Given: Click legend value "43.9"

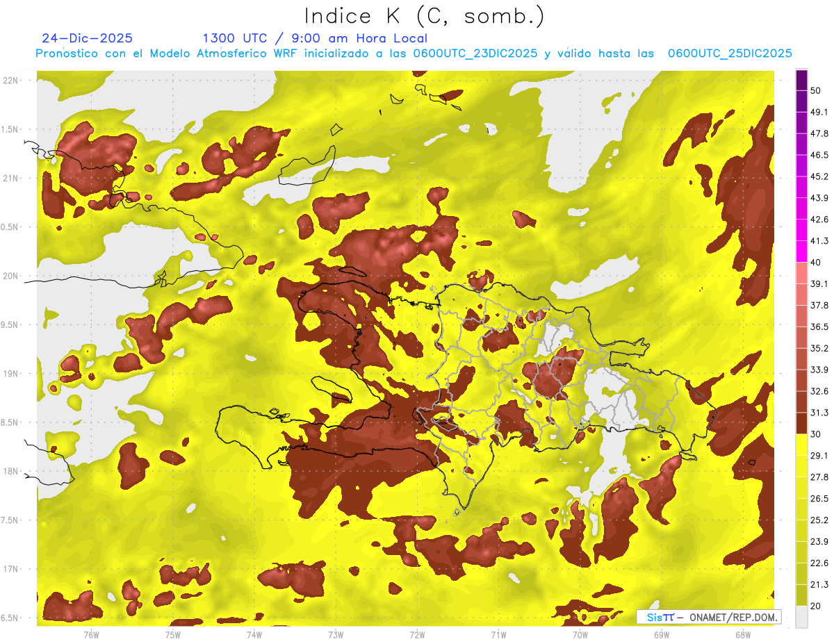Looking at the screenshot, I should click(819, 198).
